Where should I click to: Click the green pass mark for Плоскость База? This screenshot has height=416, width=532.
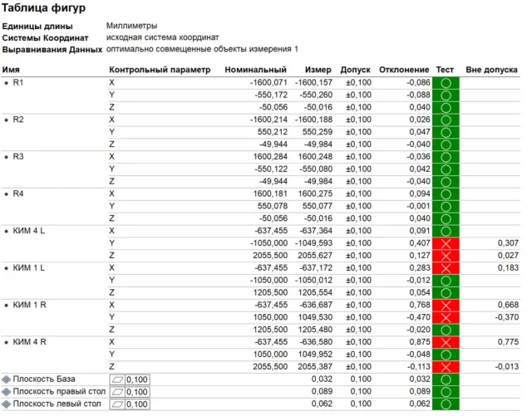(446, 379)
